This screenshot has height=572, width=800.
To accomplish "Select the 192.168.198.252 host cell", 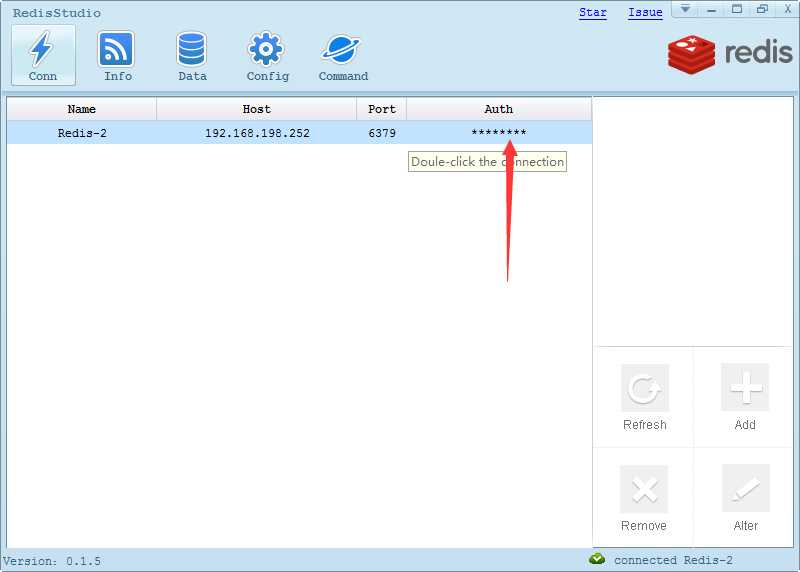I will tap(257, 133).
